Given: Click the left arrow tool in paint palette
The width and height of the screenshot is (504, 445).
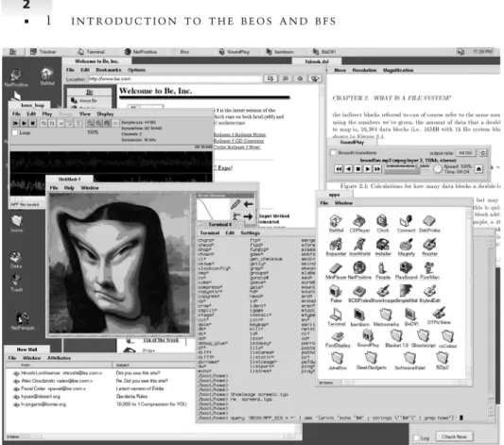Looking at the screenshot, I should [x=248, y=204].
